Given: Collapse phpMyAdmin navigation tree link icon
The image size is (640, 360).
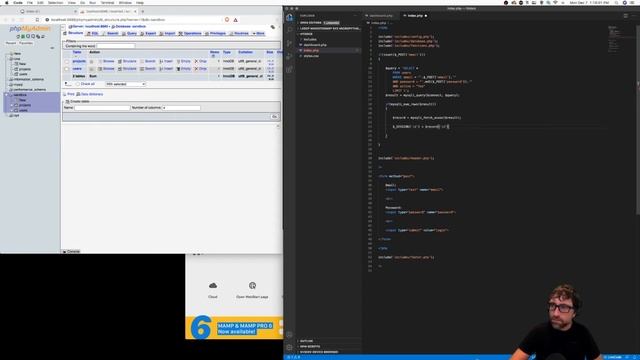Looking at the screenshot, I should (52, 48).
